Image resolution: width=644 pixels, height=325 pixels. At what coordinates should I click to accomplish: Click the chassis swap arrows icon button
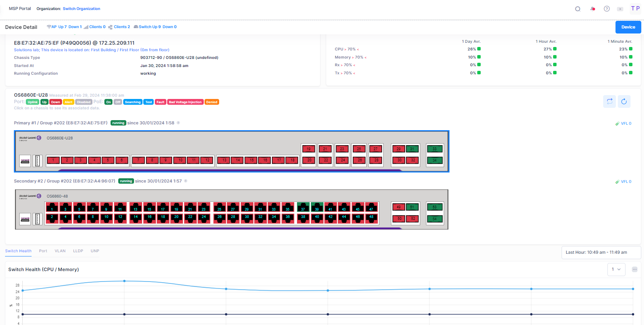(x=609, y=101)
